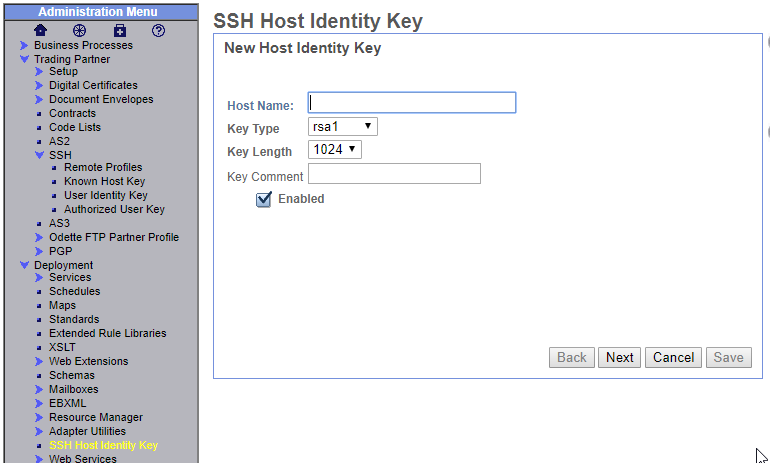Collapse the SSH submenu arrow
The image size is (770, 463).
coord(39,156)
